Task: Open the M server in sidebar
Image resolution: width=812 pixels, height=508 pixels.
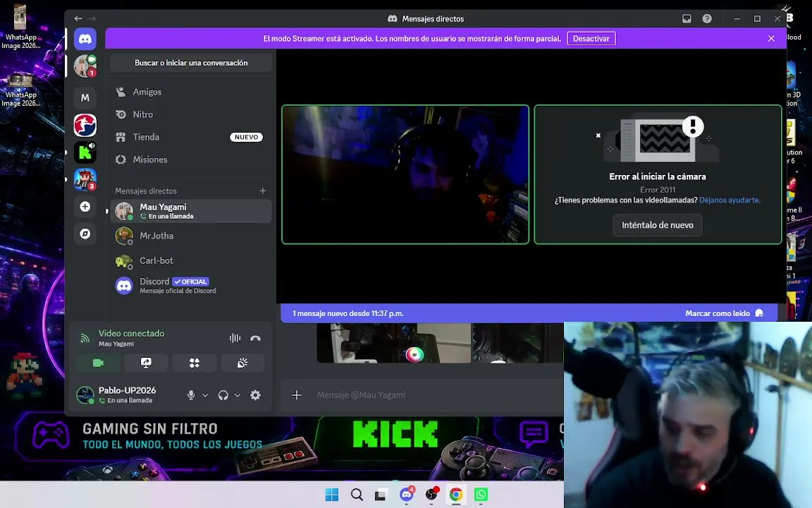Action: (85, 97)
